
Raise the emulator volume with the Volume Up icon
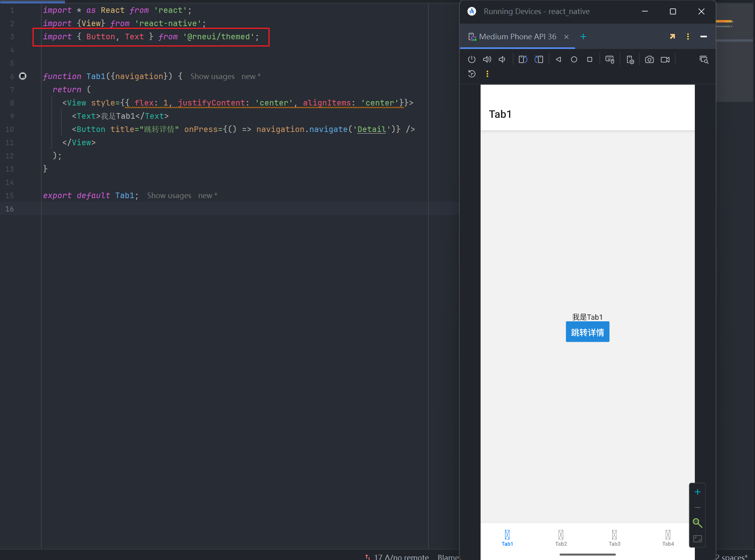487,59
